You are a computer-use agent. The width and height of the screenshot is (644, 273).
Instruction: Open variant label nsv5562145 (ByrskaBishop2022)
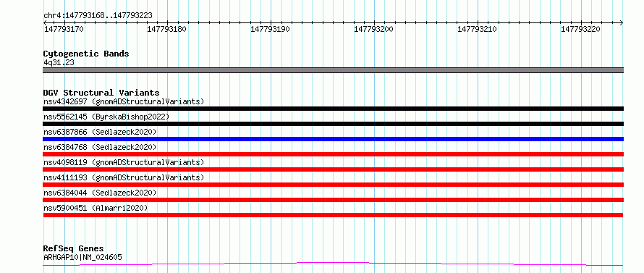[106, 117]
